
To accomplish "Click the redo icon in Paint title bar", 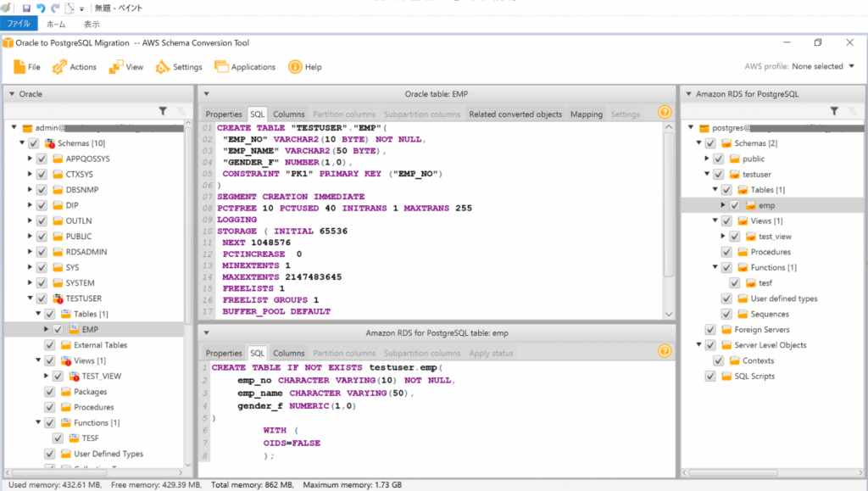I will [55, 8].
